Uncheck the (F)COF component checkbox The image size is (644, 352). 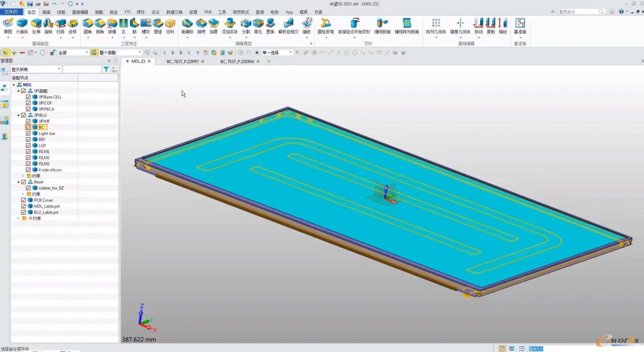pyautogui.click(x=28, y=103)
